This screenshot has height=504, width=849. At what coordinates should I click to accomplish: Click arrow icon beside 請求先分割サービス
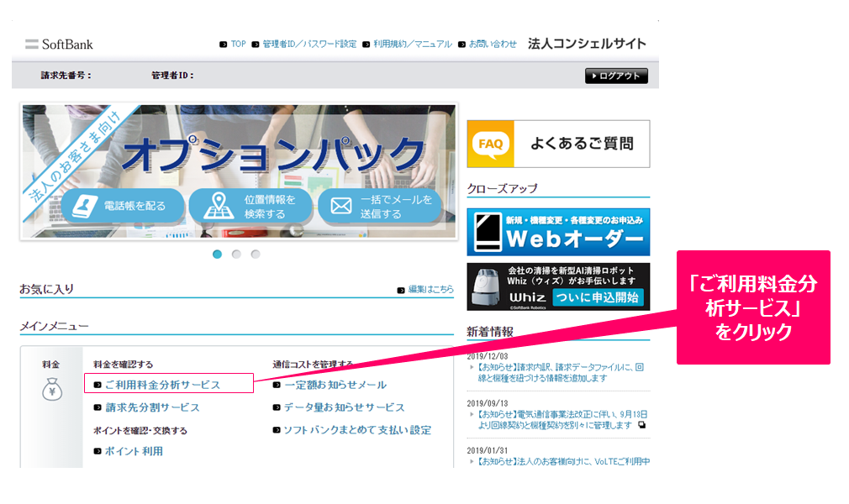98,407
